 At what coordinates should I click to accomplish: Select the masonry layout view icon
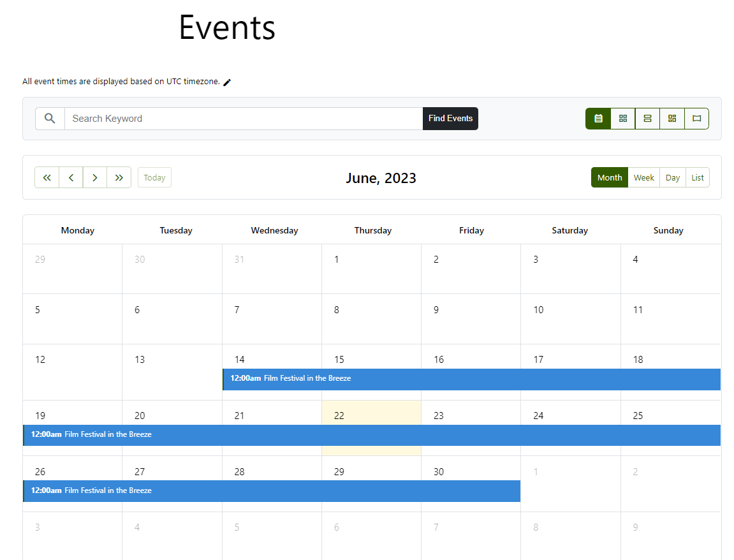coord(672,119)
